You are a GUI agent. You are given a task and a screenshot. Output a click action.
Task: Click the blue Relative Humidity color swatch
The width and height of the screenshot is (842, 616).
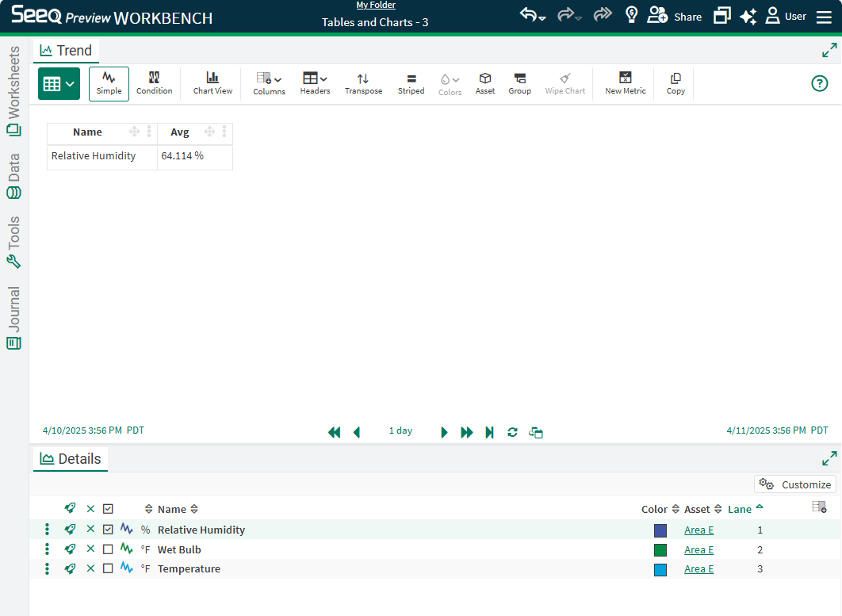click(x=660, y=530)
